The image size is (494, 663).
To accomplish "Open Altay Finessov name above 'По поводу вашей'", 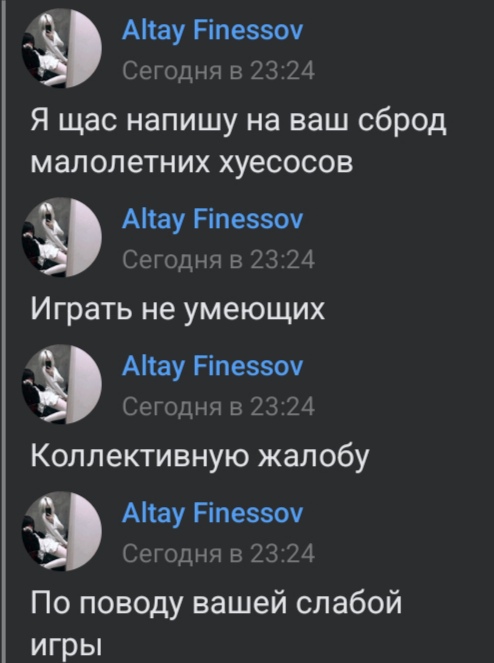I will click(212, 515).
